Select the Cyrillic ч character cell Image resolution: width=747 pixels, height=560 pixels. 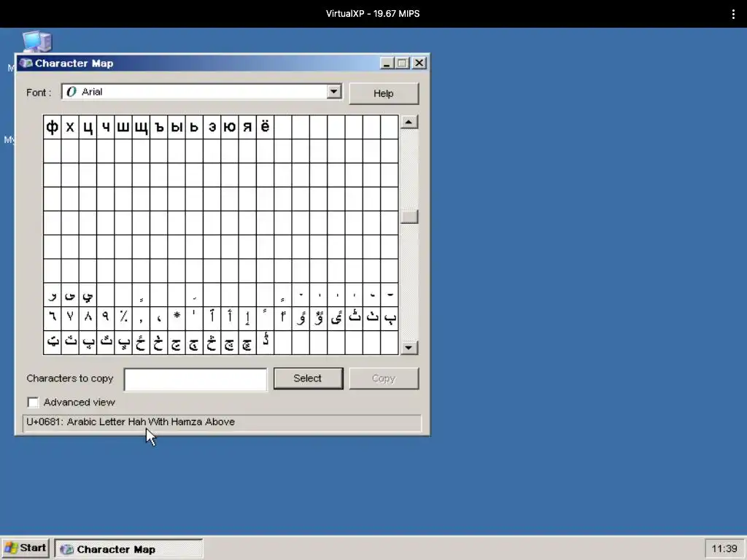pos(105,127)
